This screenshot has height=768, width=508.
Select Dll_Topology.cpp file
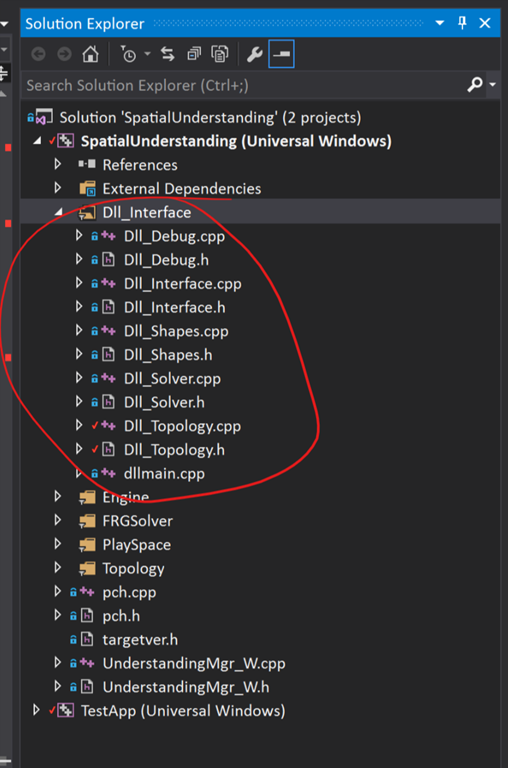(182, 426)
